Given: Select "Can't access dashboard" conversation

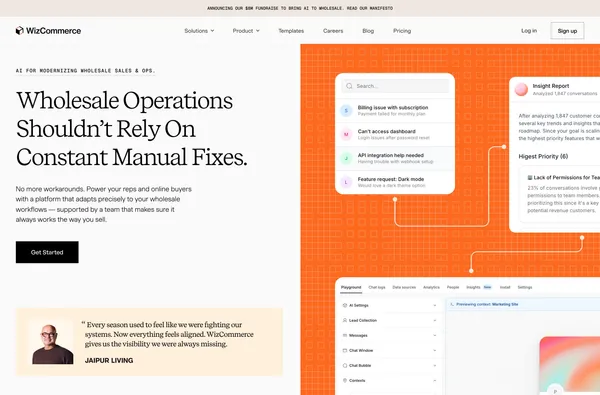Looking at the screenshot, I should tap(395, 134).
